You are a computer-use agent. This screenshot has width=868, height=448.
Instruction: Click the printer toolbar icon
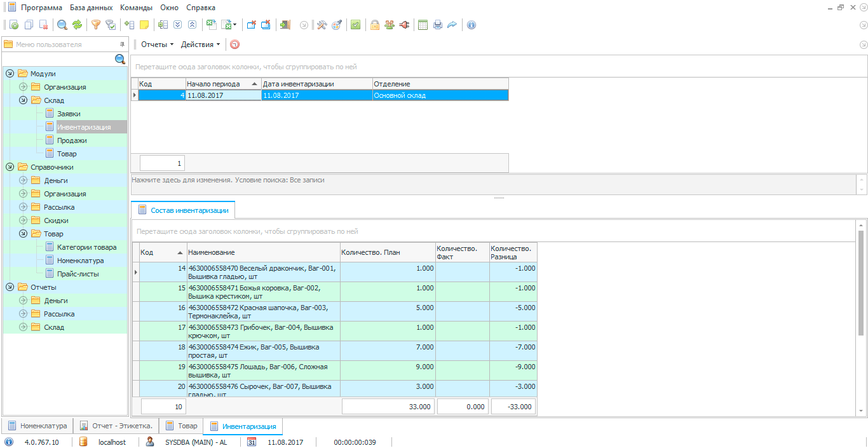(438, 25)
